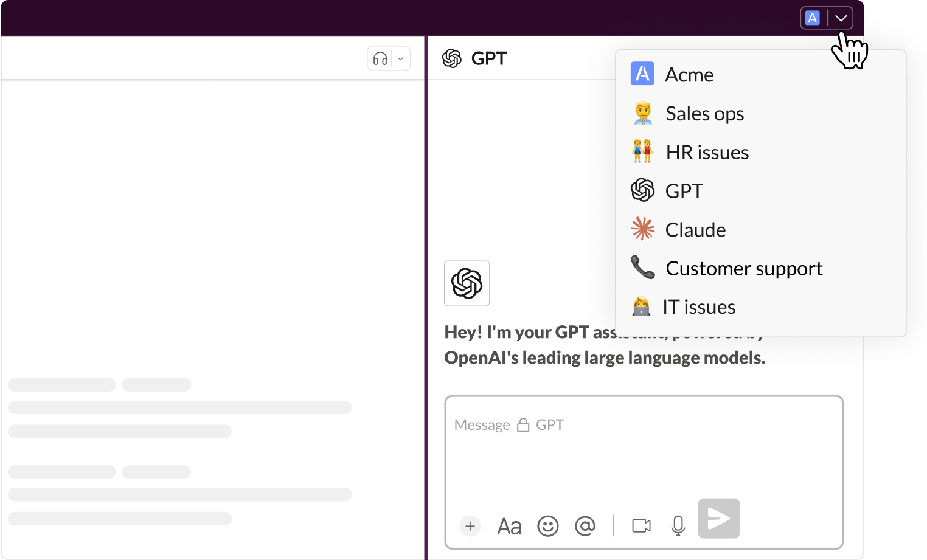Click the Sales ops person emoji icon
Viewport: 927px width, 560px height.
pos(643,114)
